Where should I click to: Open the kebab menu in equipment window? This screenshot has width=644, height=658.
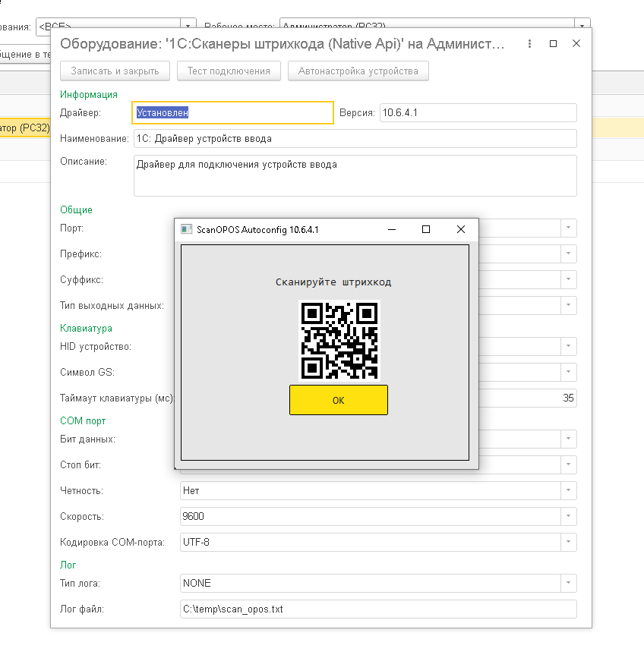click(529, 44)
